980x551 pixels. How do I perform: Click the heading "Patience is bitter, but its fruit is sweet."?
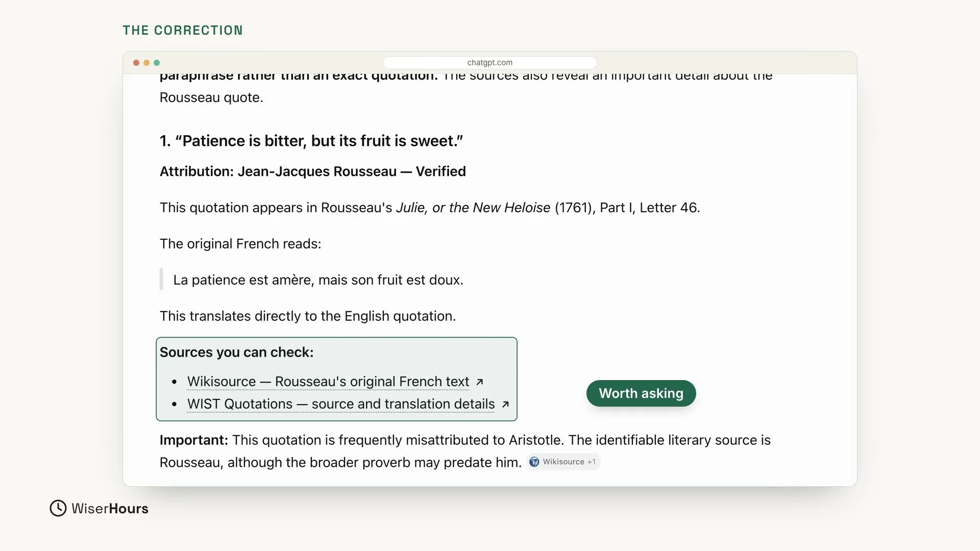coord(311,141)
